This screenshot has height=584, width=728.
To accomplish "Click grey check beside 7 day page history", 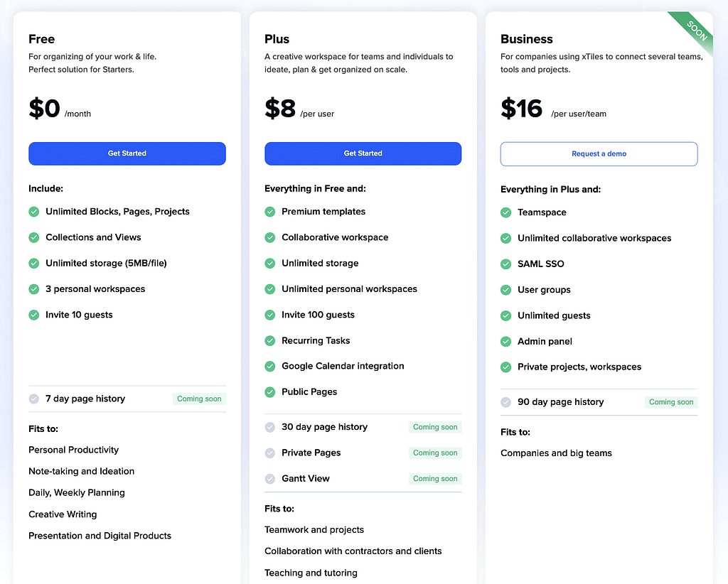I will point(34,399).
